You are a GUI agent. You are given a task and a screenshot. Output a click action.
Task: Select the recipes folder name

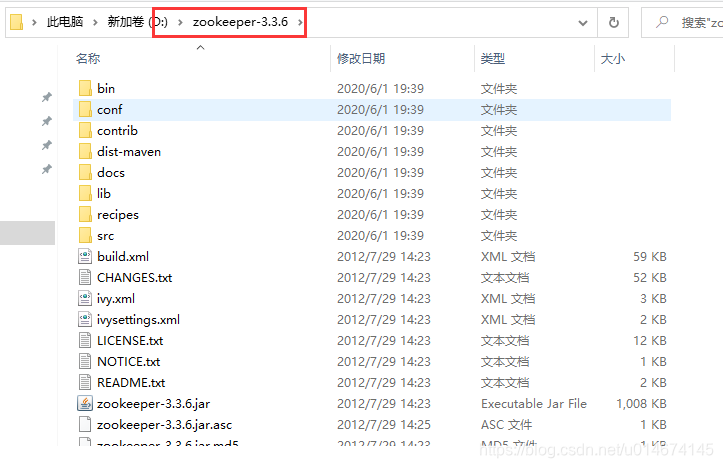pyautogui.click(x=118, y=215)
